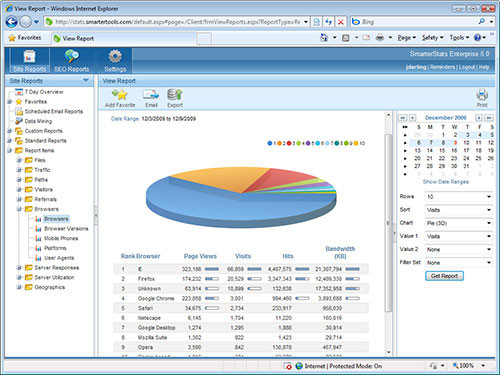Select the Mobile Phones report
Viewport: 500px width, 375px height.
tap(61, 238)
